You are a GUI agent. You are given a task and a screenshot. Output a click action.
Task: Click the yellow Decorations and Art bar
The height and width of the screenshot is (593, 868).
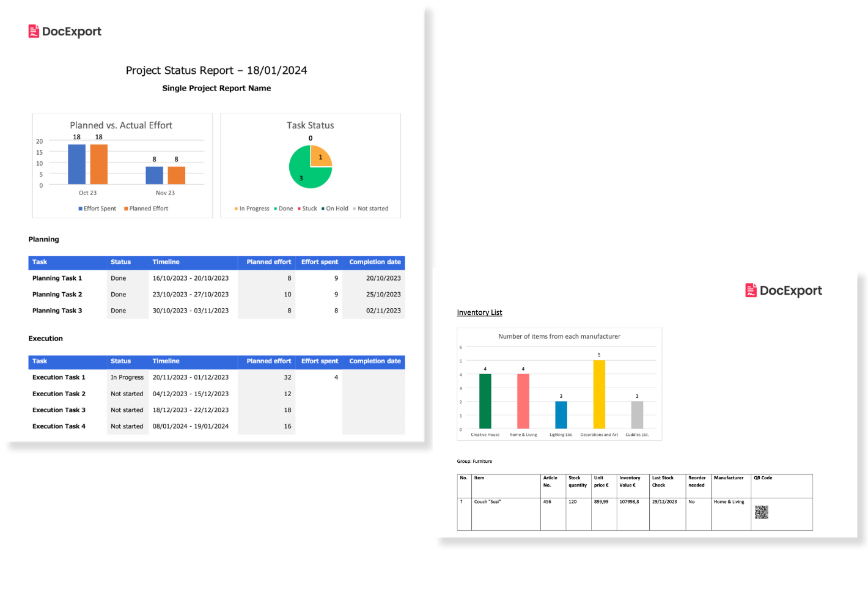[x=599, y=394]
